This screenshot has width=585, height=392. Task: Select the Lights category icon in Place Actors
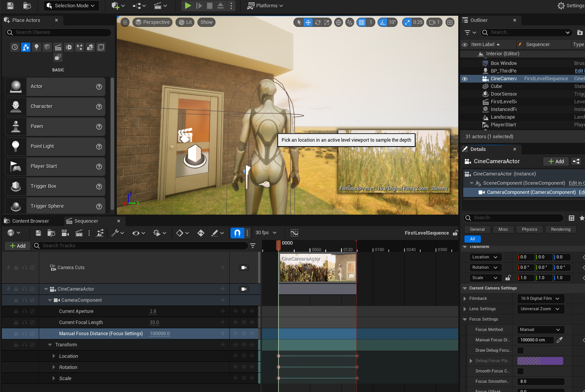(x=36, y=47)
